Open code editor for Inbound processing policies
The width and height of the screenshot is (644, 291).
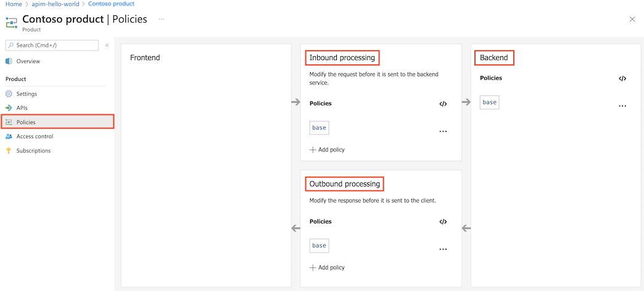pyautogui.click(x=443, y=104)
